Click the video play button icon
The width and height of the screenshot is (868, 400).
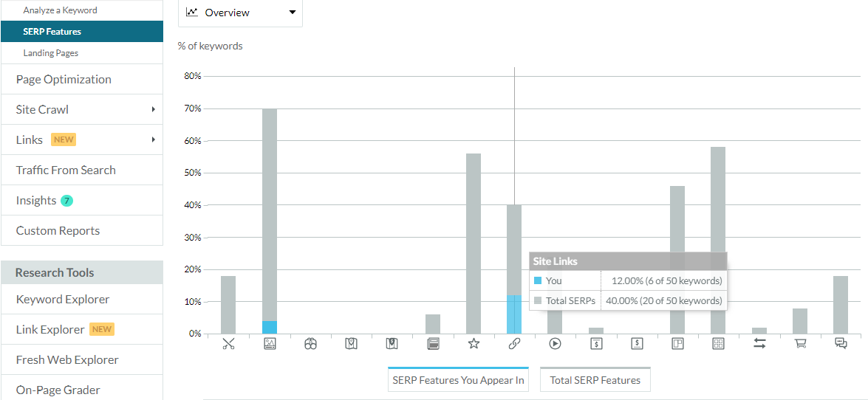click(555, 343)
